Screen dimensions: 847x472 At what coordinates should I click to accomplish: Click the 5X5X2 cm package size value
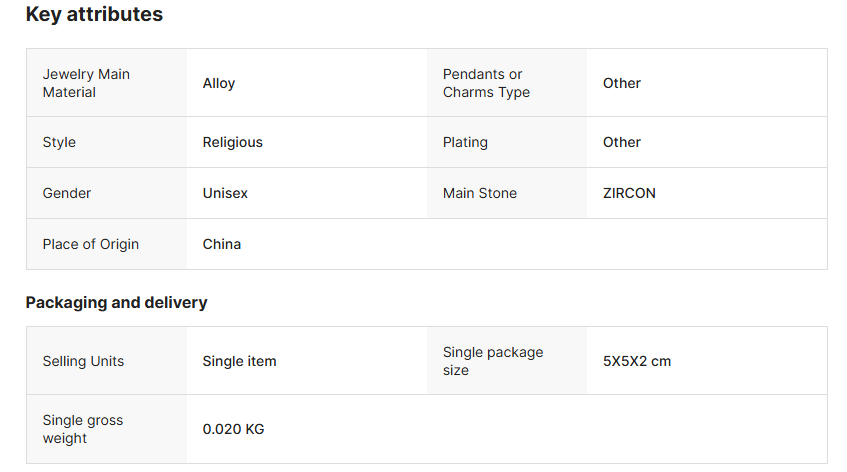tap(637, 361)
